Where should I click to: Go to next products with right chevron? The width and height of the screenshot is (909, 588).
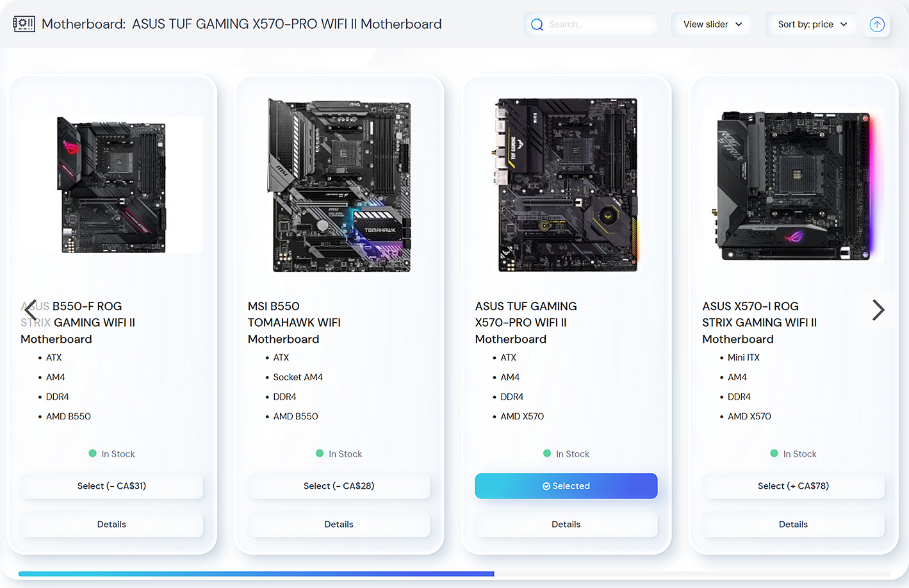coord(878,309)
